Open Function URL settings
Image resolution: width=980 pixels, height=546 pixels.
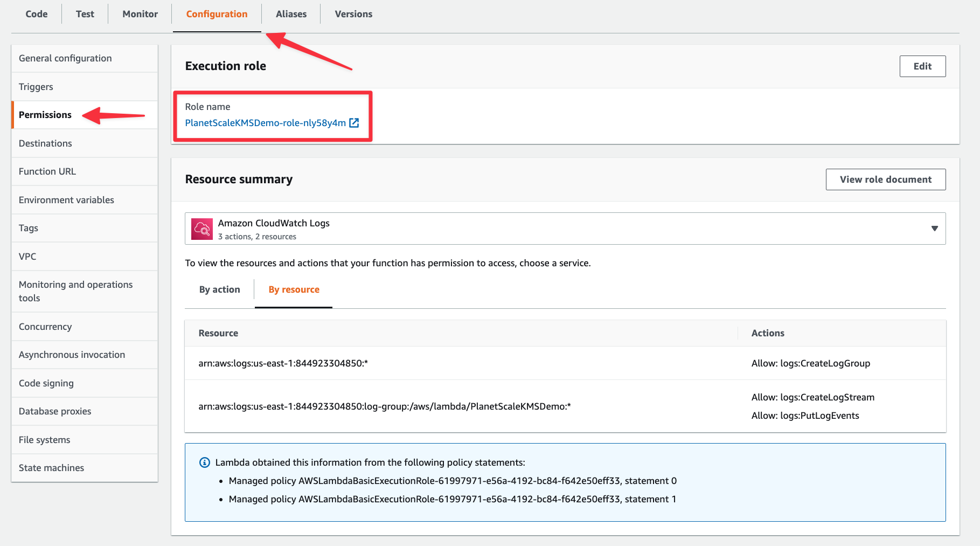85,171
